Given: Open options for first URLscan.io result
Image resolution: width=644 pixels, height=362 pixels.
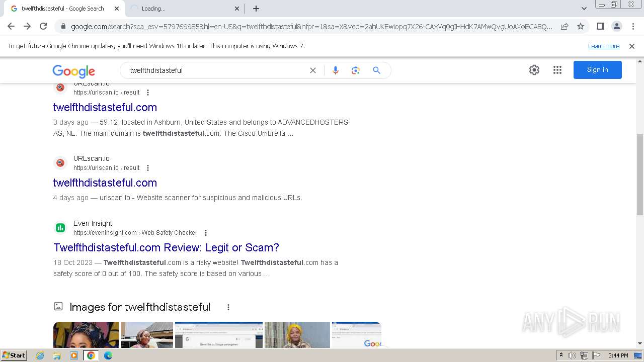Looking at the screenshot, I should pyautogui.click(x=148, y=93).
